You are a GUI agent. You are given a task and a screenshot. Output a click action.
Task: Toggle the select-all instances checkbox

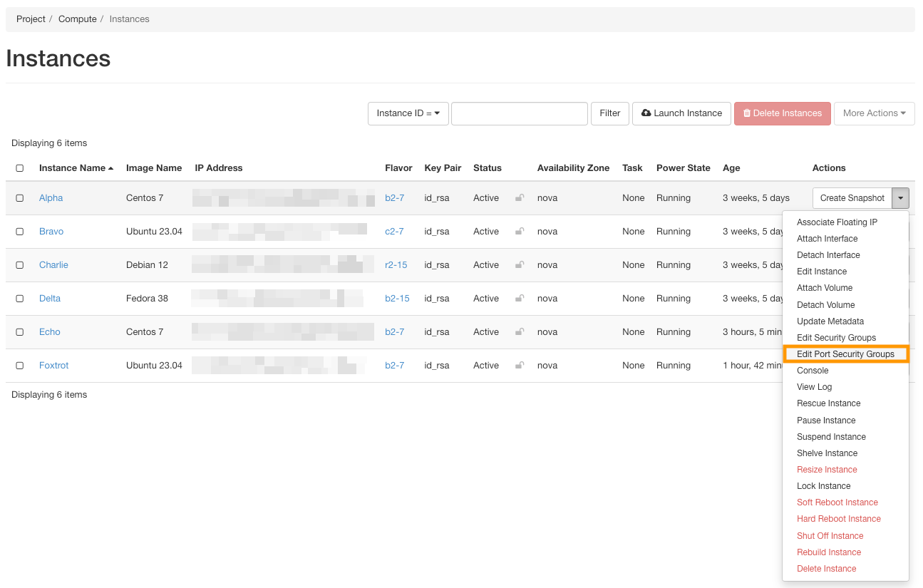[x=20, y=168]
